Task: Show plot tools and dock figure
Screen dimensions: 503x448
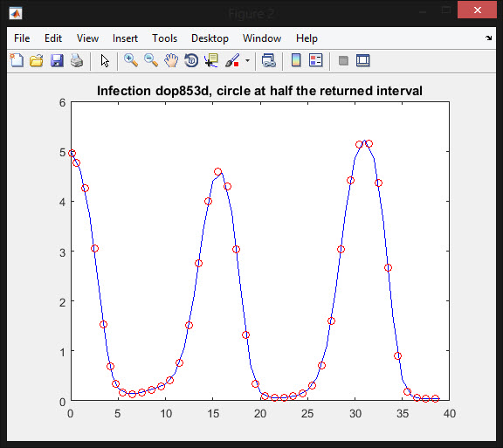Action: pyautogui.click(x=362, y=60)
